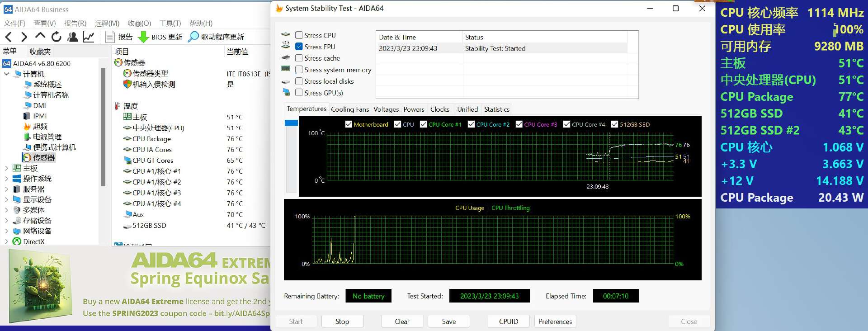Select the DirectX tree icon

coord(17,241)
